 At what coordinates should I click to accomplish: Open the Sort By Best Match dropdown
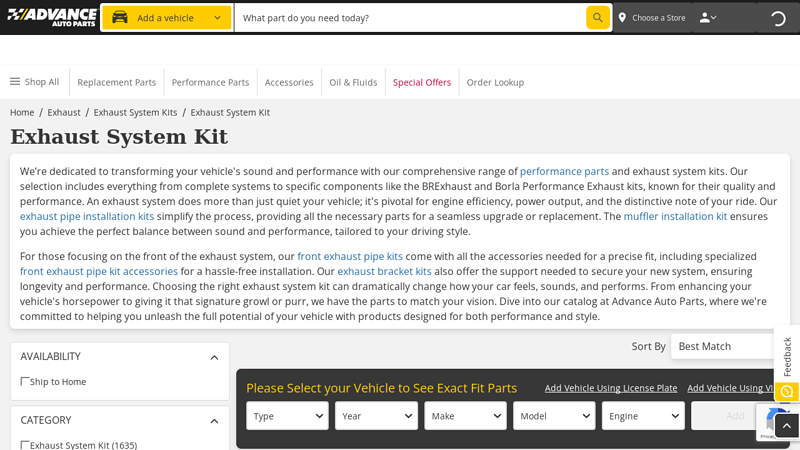[x=724, y=346]
